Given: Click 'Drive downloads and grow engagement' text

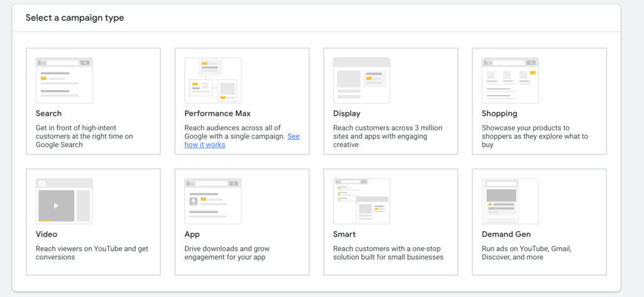Looking at the screenshot, I should 227,253.
